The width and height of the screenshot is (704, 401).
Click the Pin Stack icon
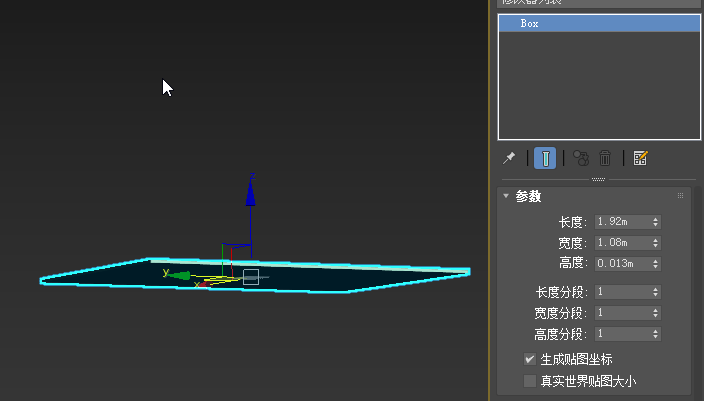pos(509,158)
